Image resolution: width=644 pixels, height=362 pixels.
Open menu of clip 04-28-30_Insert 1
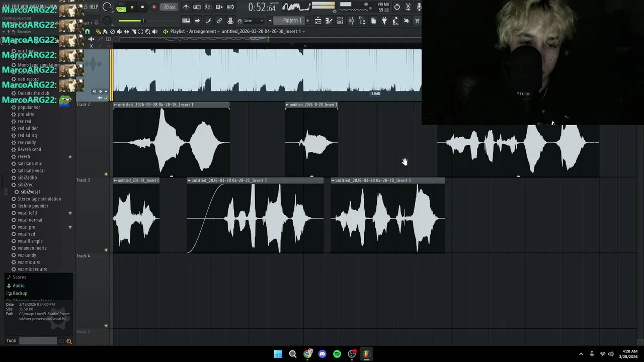pos(333,180)
